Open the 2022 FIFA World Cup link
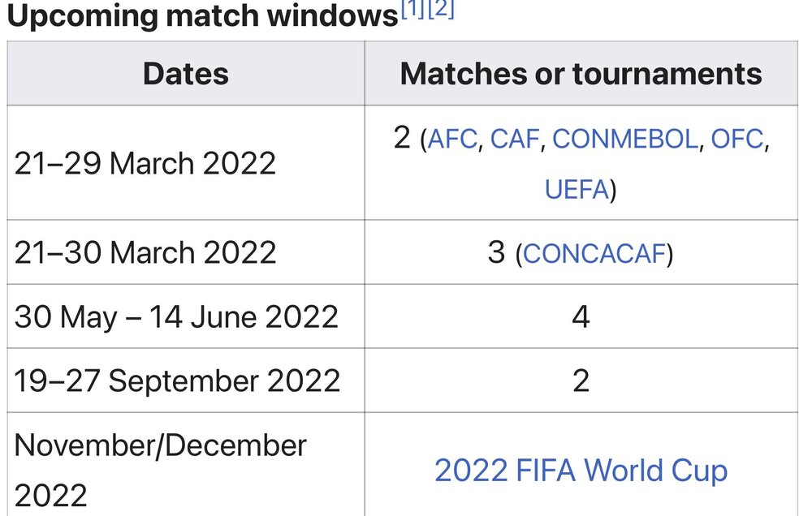Image resolution: width=812 pixels, height=516 pixels. coord(581,471)
